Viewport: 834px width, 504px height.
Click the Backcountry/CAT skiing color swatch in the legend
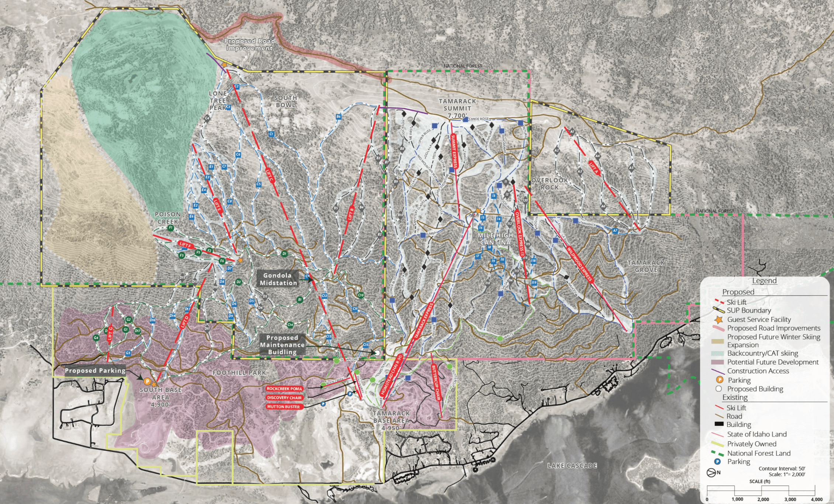click(x=717, y=353)
